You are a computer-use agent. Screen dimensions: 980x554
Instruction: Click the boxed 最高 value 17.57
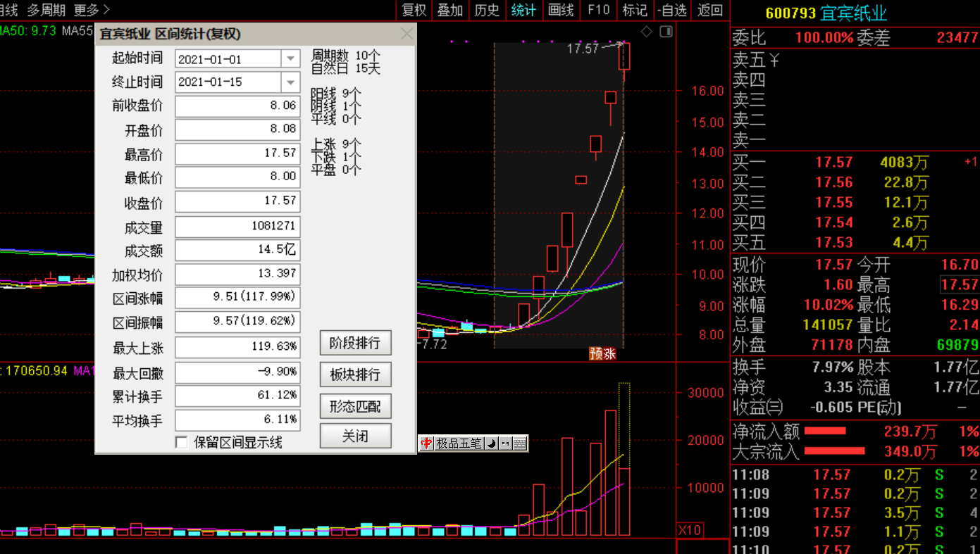960,285
